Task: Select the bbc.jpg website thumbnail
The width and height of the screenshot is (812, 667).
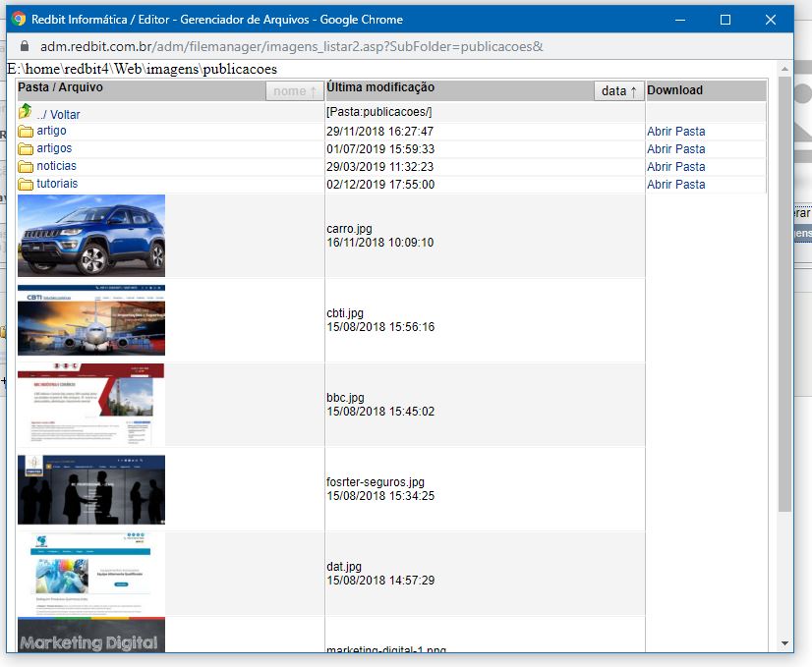Action: click(91, 405)
